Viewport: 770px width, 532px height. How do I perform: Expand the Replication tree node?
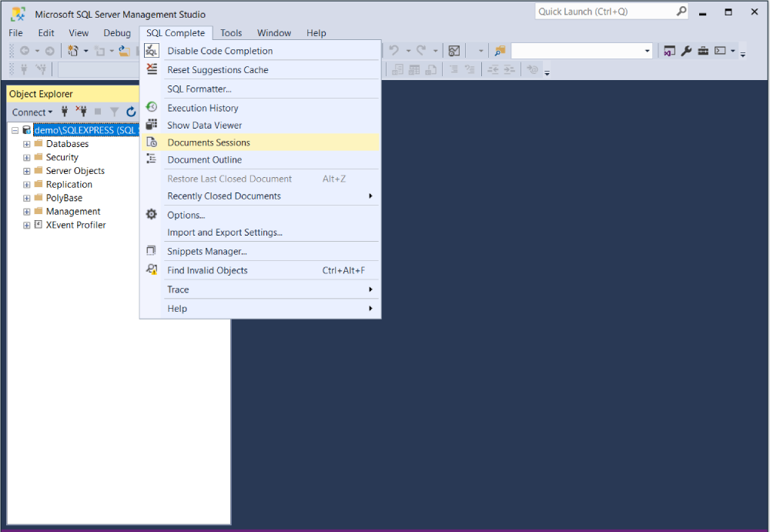(x=26, y=185)
